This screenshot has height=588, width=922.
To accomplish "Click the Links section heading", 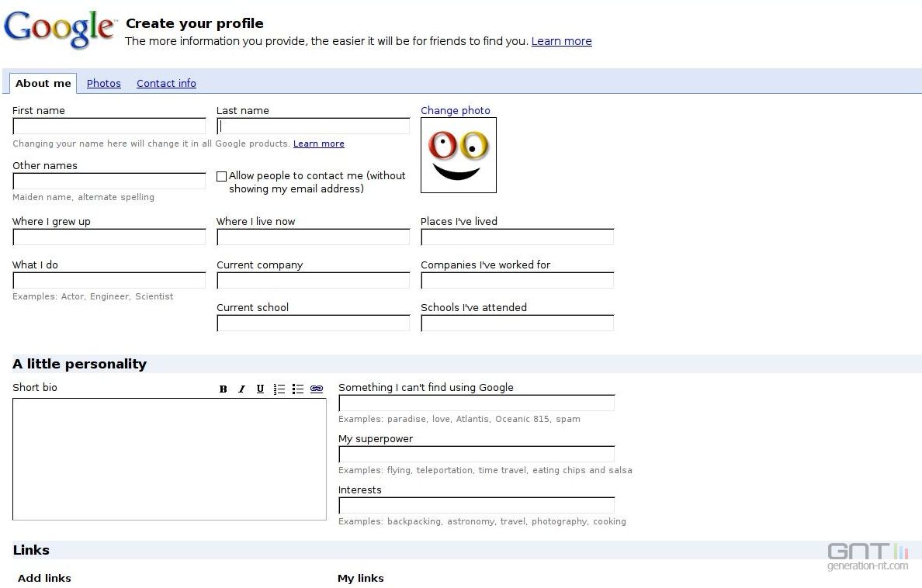I will coord(31,550).
